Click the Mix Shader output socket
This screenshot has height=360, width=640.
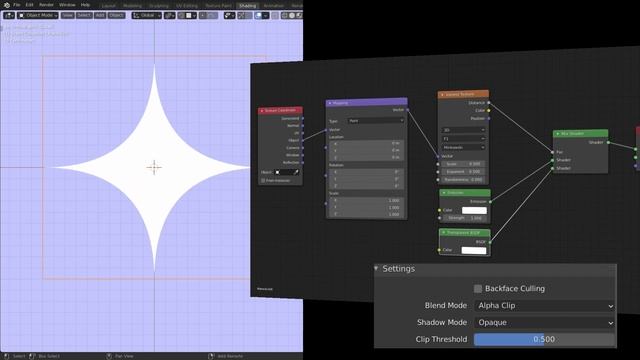[608, 142]
